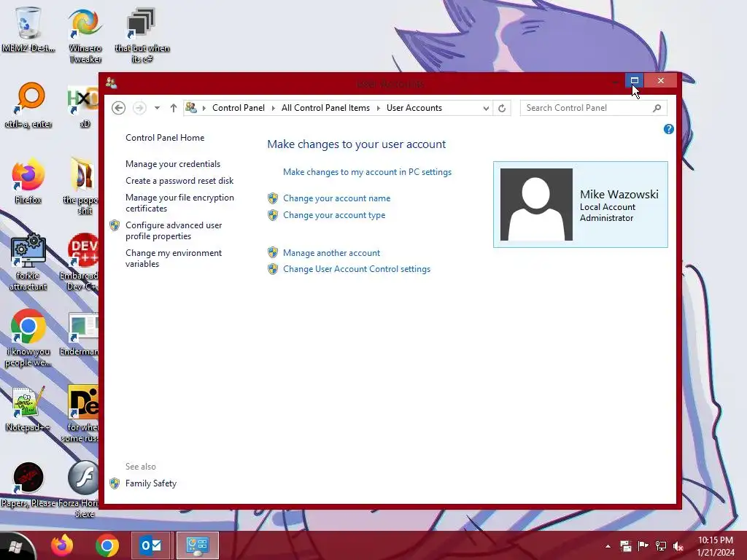Select the 'forkie attractant' desktop icon
747x560 pixels.
pos(28,262)
